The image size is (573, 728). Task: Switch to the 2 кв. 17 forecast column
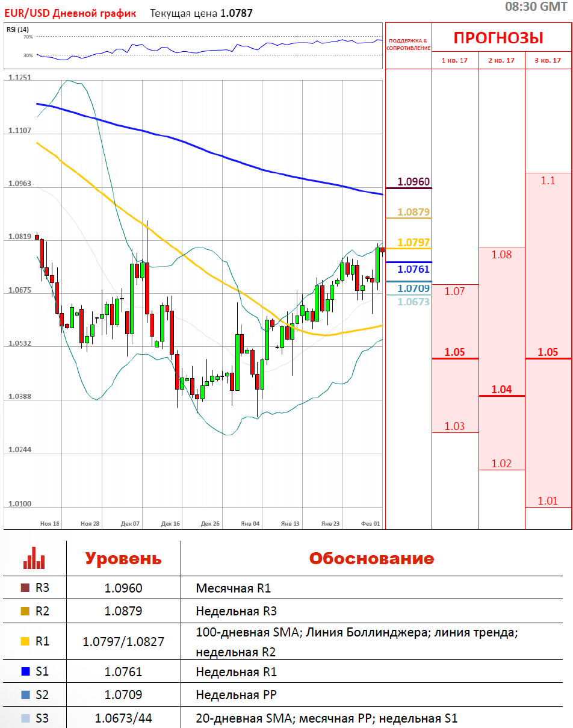(x=501, y=60)
